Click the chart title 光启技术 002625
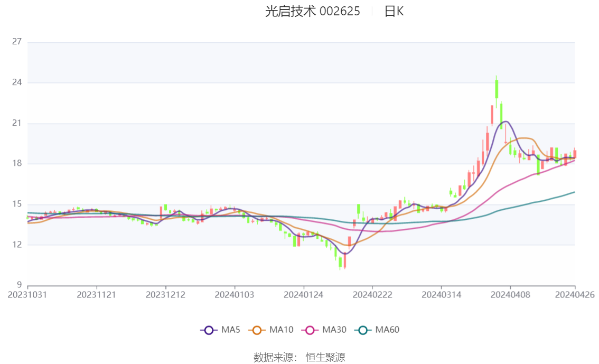The width and height of the screenshot is (599, 364). [313, 11]
